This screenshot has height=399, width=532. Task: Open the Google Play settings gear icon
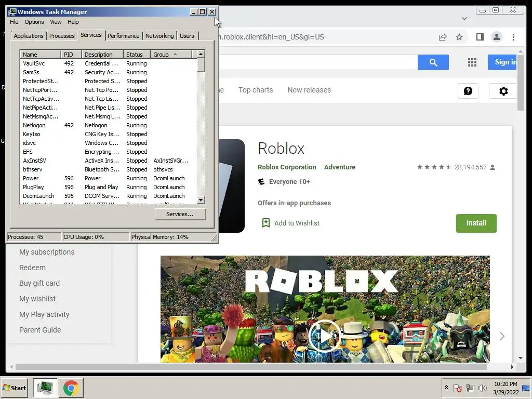tap(503, 91)
